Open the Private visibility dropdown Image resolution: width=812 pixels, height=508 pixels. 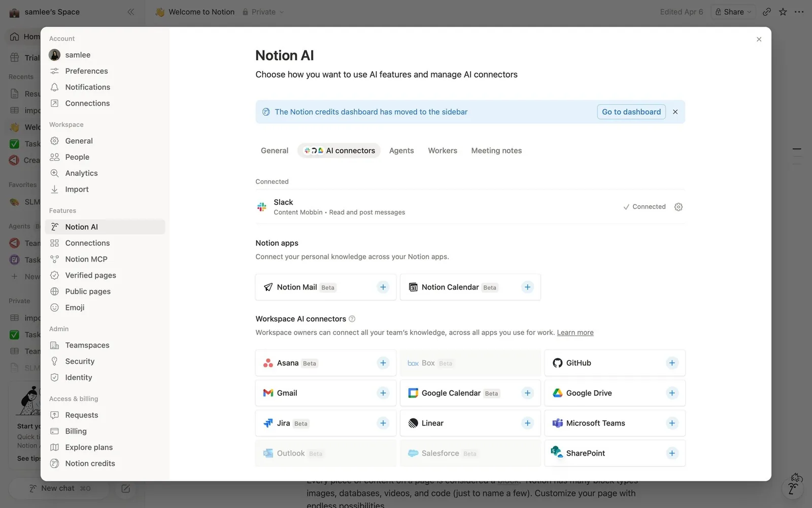click(263, 12)
